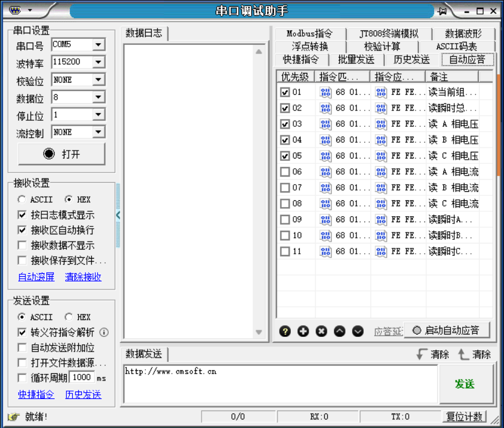504x428 pixels.
Task: Click match command icon in row 05
Action: (325, 156)
